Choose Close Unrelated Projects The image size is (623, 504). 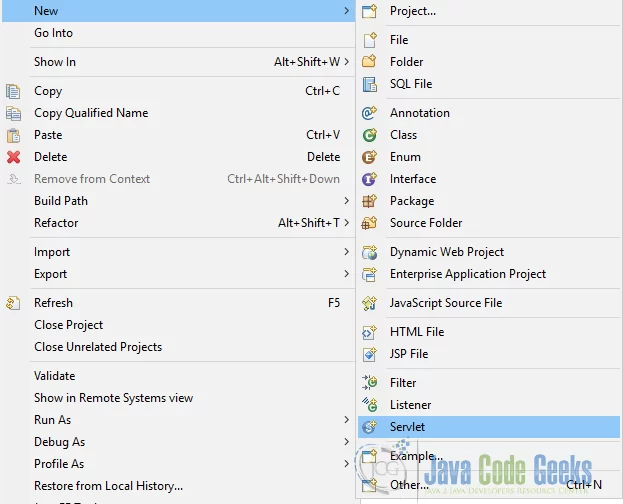point(178,347)
